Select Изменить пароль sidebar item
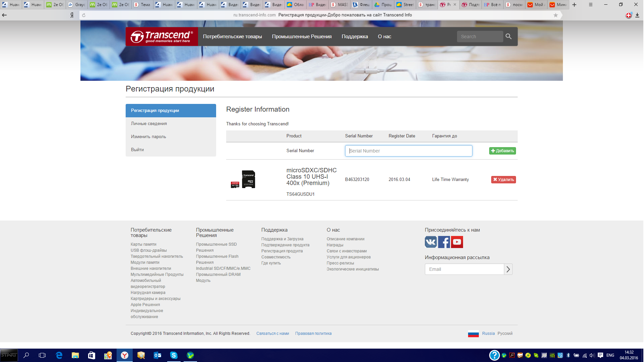The height and width of the screenshot is (362, 644). (x=148, y=137)
